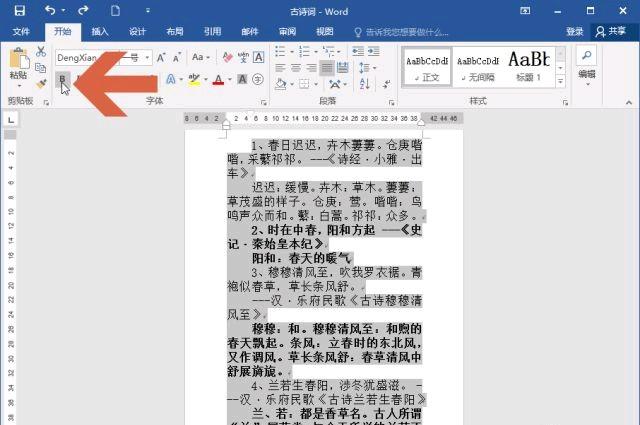Open the Ribbon Display Options button
640x425 pixels.
pos(525,11)
